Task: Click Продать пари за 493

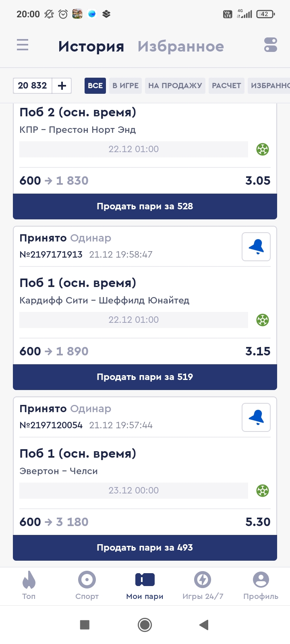Action: (145, 548)
